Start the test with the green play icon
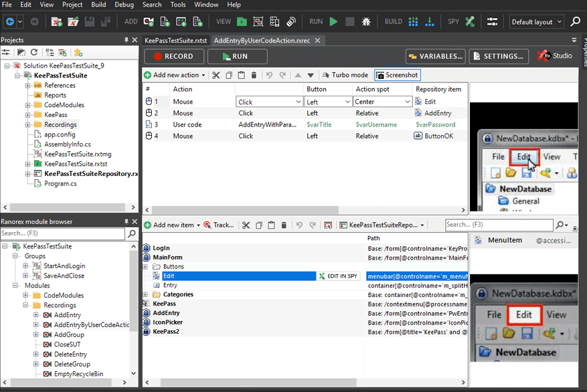 click(x=333, y=21)
